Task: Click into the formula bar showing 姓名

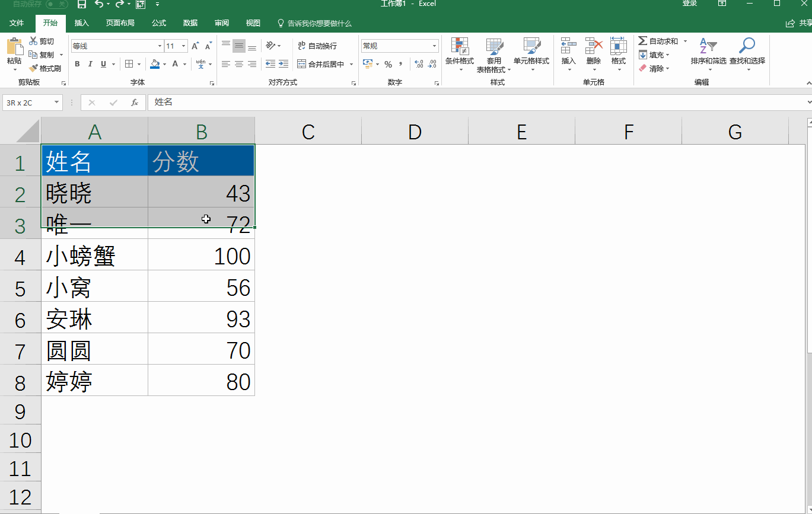Action: (477, 103)
